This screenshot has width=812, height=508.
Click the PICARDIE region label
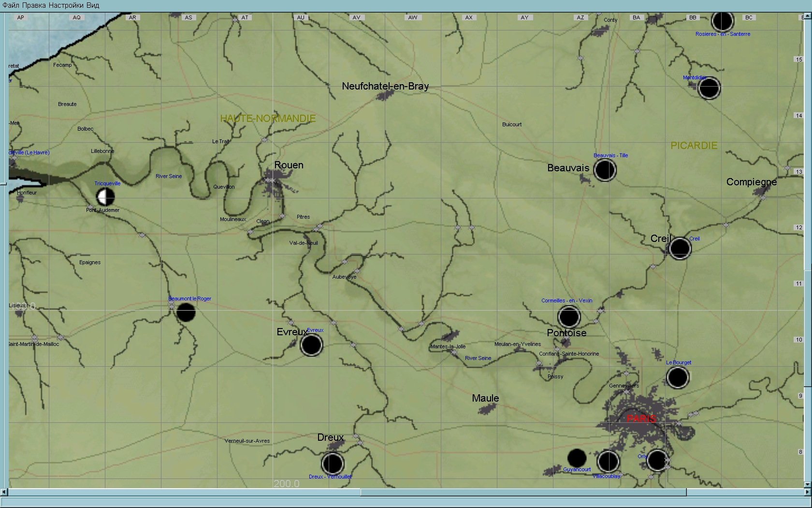click(x=694, y=146)
